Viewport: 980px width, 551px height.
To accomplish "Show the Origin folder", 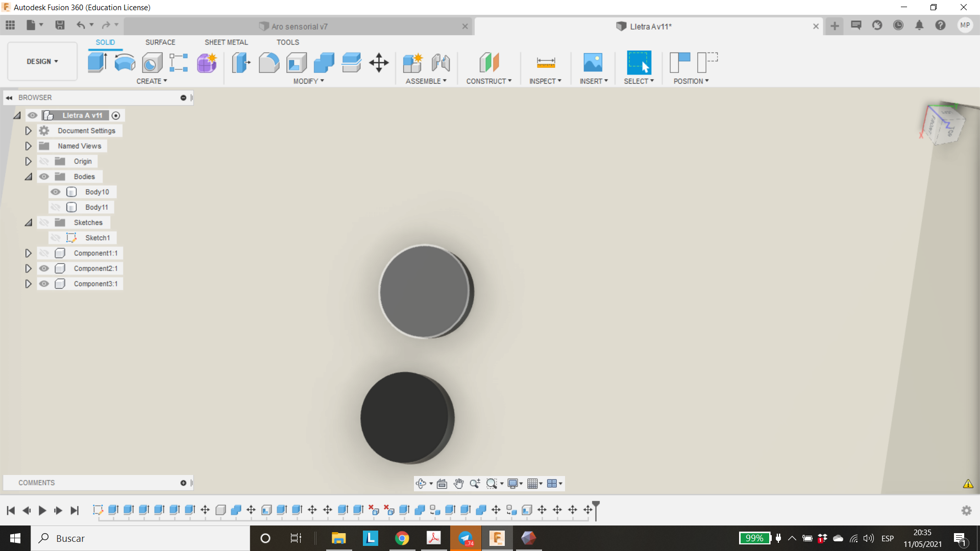I will pyautogui.click(x=44, y=161).
